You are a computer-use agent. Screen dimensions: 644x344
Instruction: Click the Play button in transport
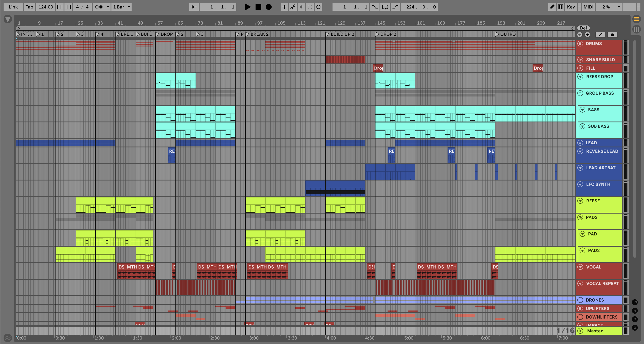point(247,7)
